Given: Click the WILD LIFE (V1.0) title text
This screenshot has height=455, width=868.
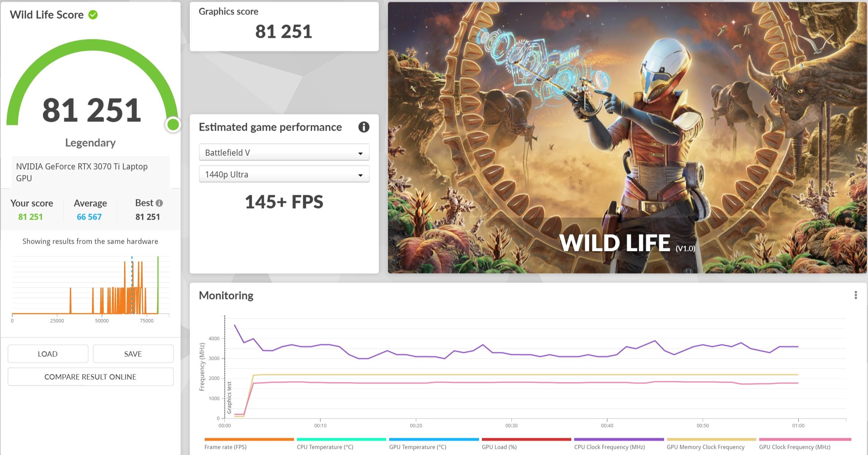Looking at the screenshot, I should click(x=627, y=243).
